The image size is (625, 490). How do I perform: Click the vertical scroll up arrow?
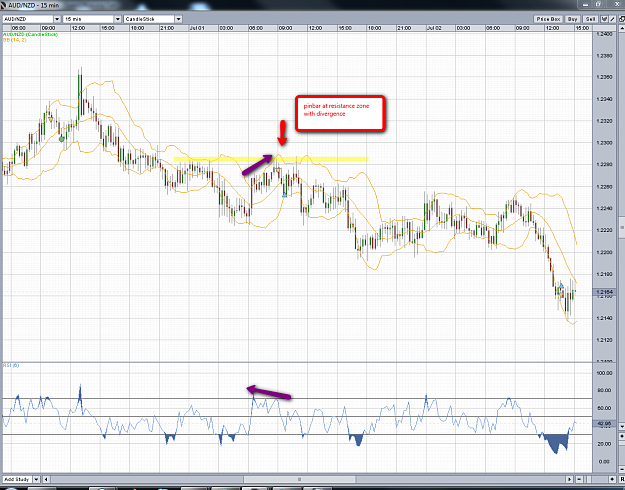pos(622,28)
